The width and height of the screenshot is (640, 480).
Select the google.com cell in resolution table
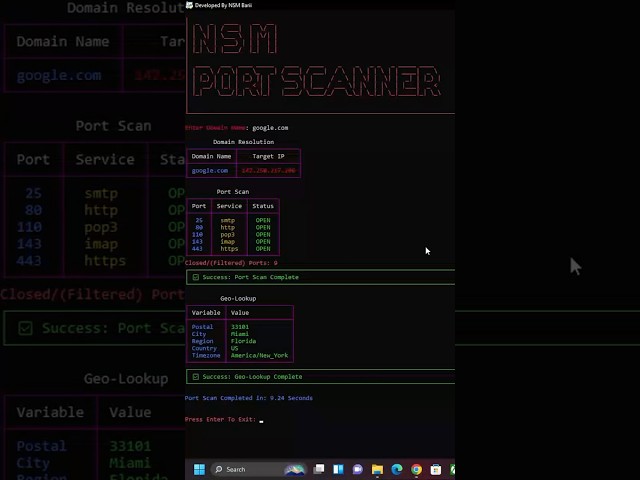(210, 171)
